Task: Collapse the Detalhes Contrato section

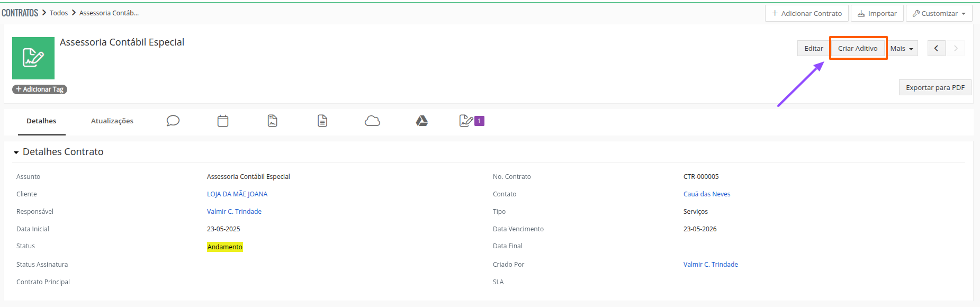Action: point(16,152)
